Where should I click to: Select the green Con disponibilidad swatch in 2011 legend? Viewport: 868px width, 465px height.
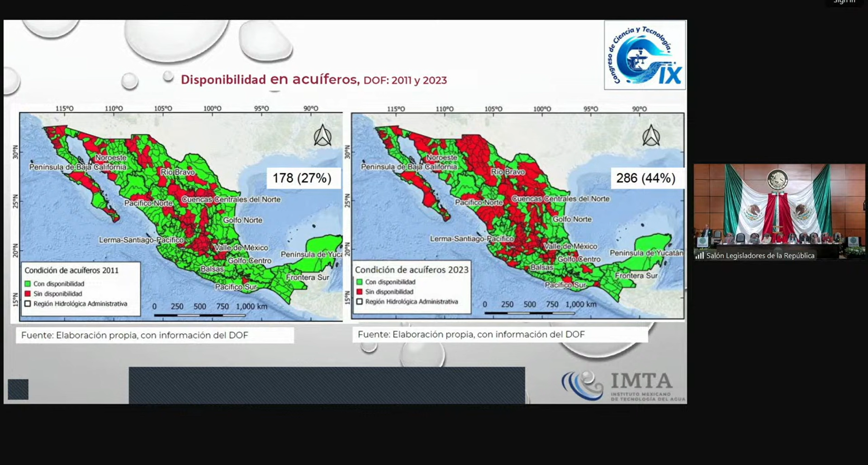click(28, 284)
